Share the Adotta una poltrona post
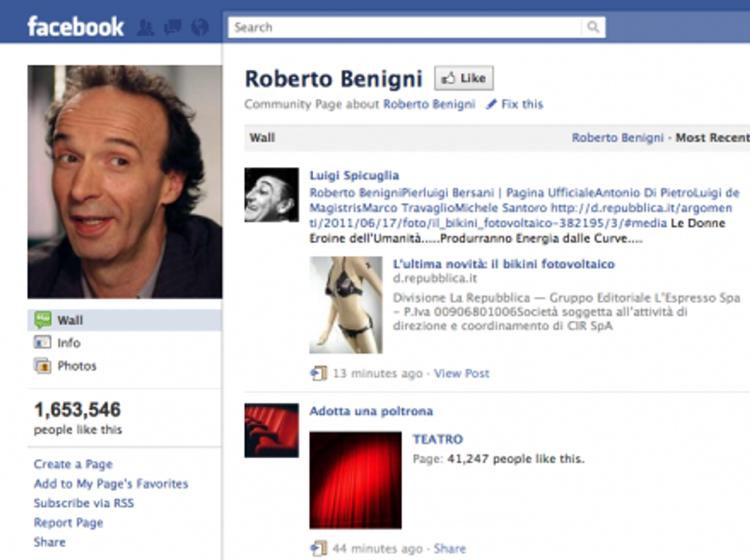 tap(450, 549)
